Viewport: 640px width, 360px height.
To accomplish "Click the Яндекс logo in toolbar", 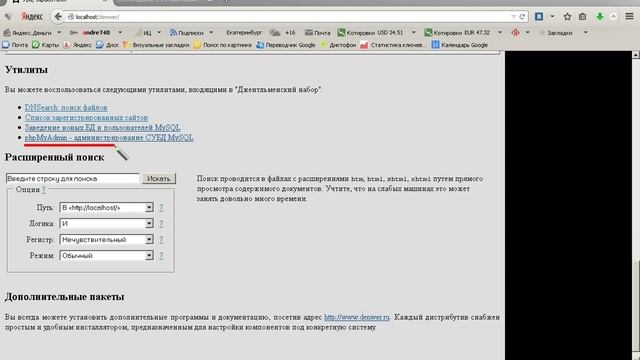I will [x=32, y=17].
